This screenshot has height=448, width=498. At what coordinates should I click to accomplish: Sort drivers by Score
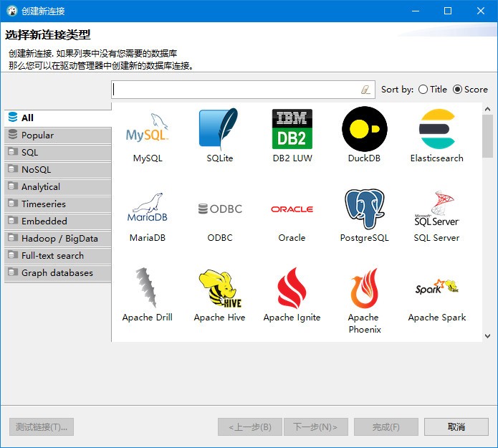(x=470, y=90)
